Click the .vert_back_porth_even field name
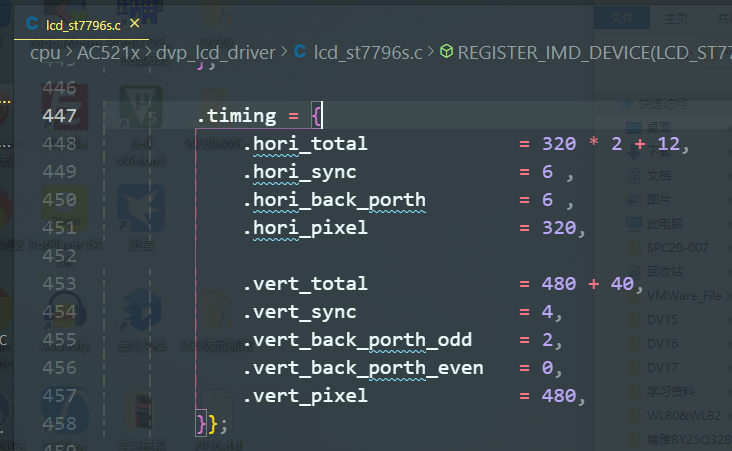 click(363, 368)
